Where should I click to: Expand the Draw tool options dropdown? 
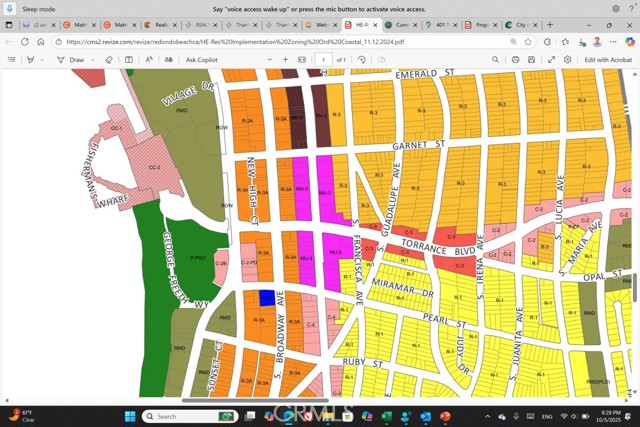click(92, 60)
